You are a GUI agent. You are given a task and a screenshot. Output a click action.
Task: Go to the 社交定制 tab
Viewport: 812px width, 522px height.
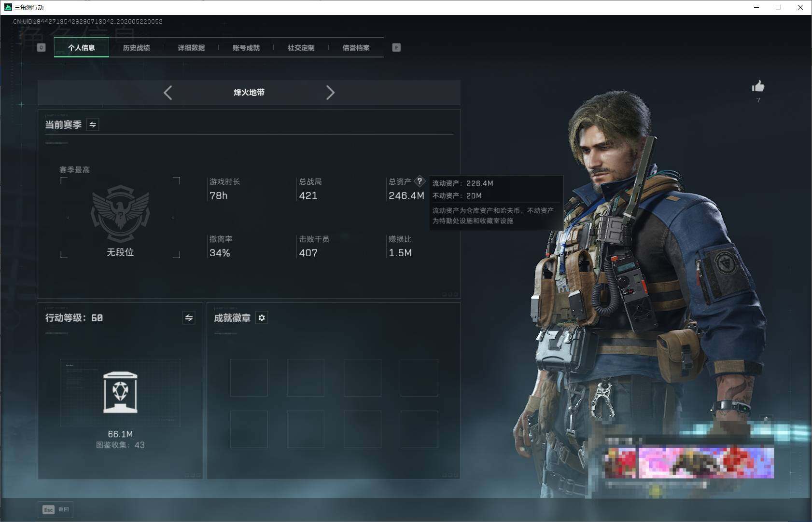pos(301,48)
